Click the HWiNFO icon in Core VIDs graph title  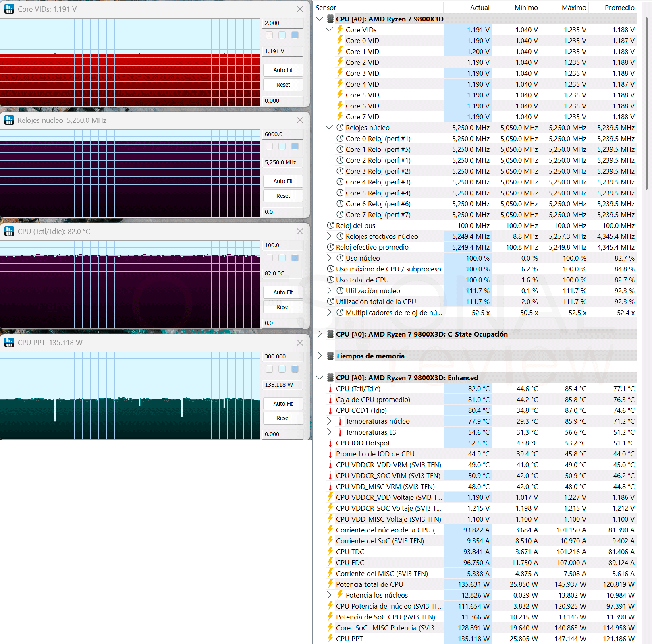[x=9, y=9]
